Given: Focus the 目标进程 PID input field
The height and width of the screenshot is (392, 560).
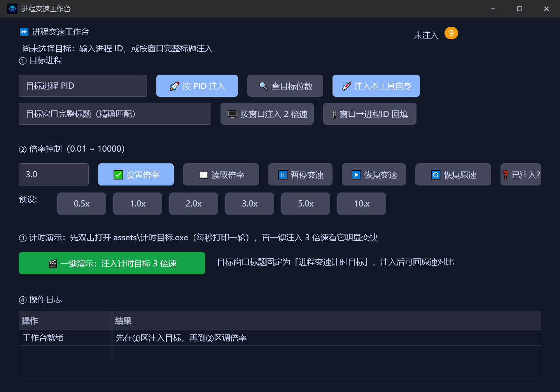Looking at the screenshot, I should coord(83,86).
